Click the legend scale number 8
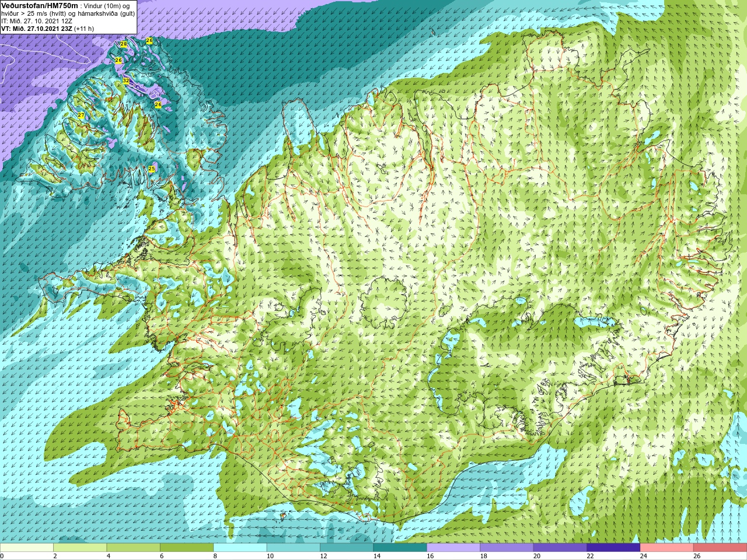The image size is (747, 560). click(215, 556)
